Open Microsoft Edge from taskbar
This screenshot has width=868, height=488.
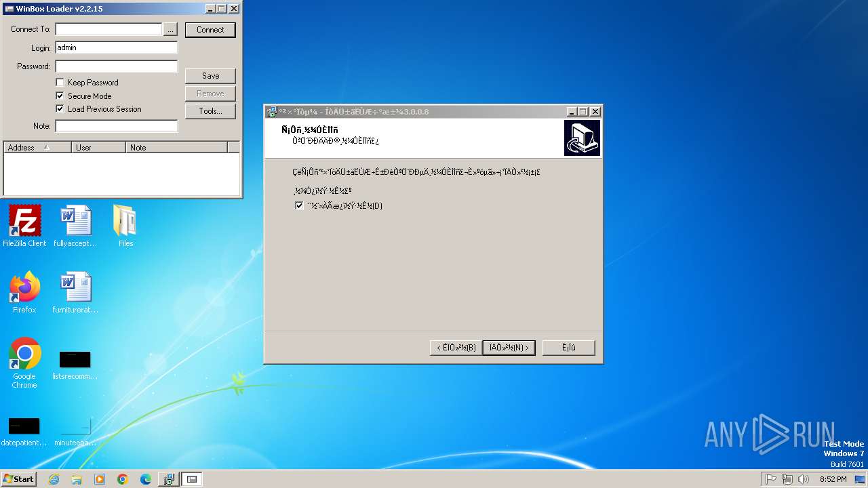(146, 479)
